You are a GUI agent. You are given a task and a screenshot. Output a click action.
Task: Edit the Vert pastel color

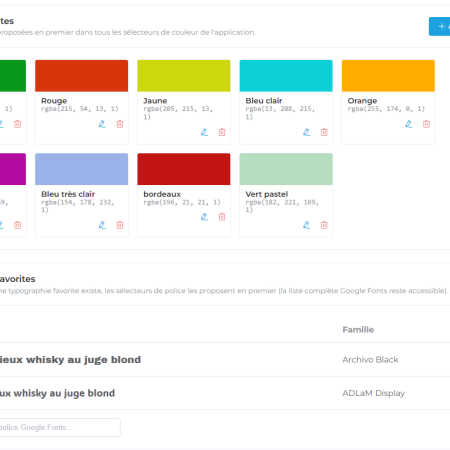coord(307,225)
